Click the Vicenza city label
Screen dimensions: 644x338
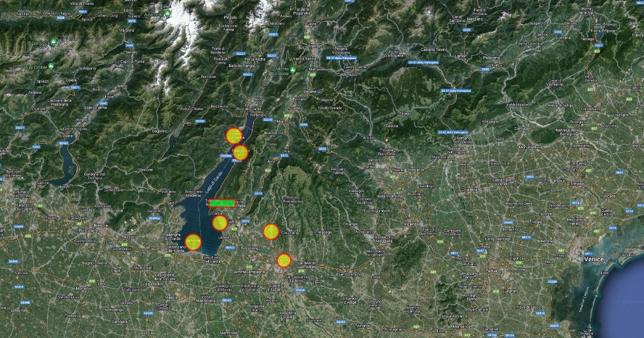(x=412, y=224)
